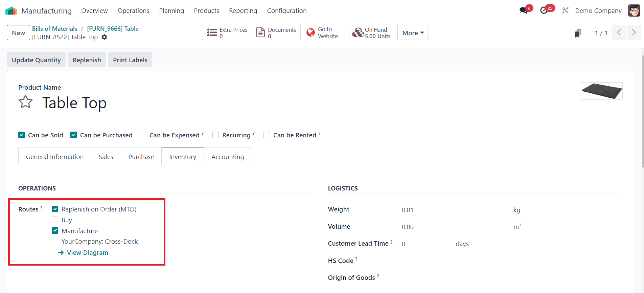Open Bills of Materials breadcrumb link

click(x=55, y=29)
